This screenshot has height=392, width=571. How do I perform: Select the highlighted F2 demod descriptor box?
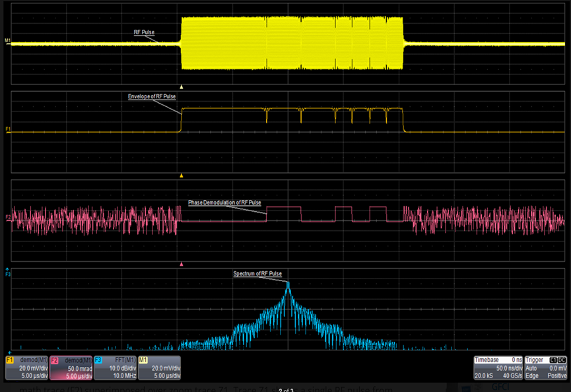71,368
